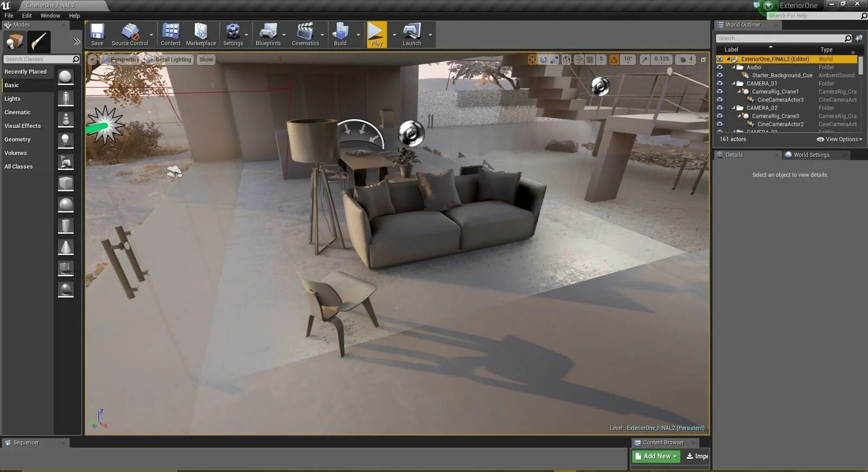Open Source Control from the toolbar
Viewport: 868px width, 472px height.
(x=130, y=35)
